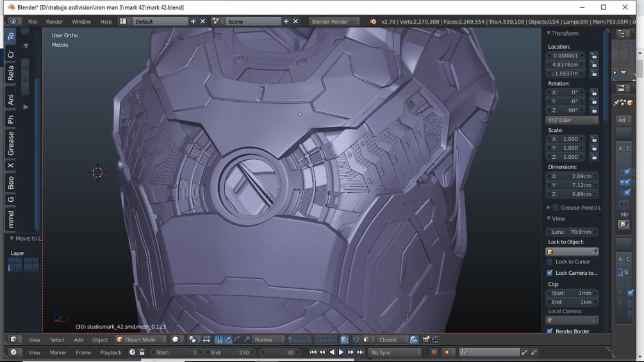Viewport: 644px width, 362px height.
Task: Open the timeline Playback menu
Action: click(x=111, y=352)
